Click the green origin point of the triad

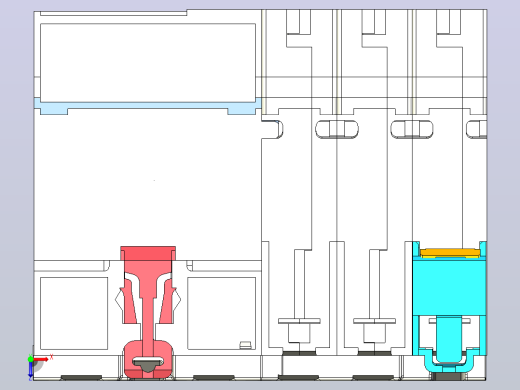click(31, 359)
